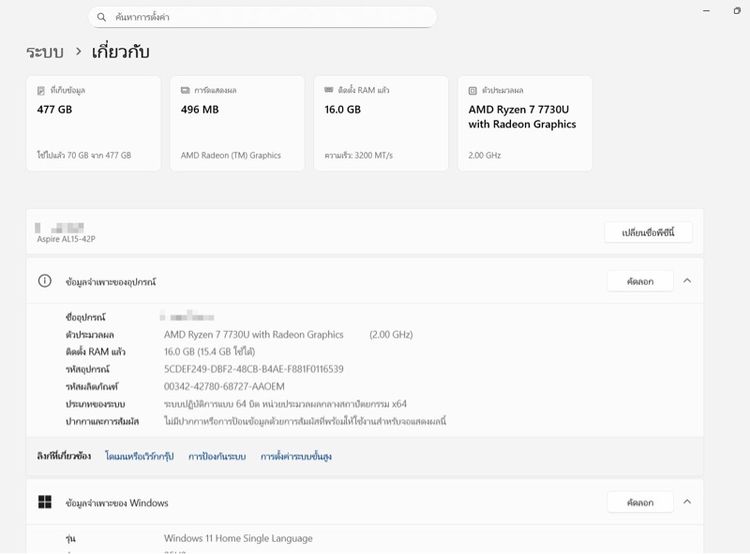Viewport: 750px width, 554px height.
Task: Copy Windows specifications with the คัดลอก button
Action: click(640, 502)
